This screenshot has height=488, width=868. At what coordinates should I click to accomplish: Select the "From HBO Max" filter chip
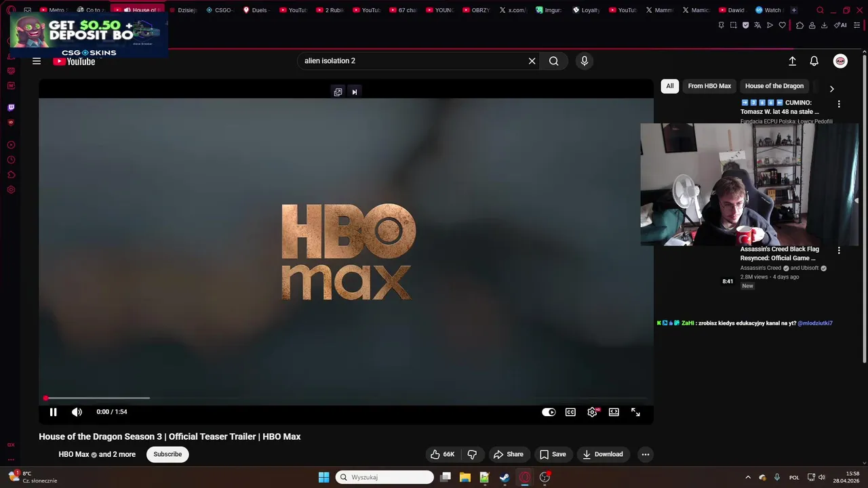pos(709,86)
